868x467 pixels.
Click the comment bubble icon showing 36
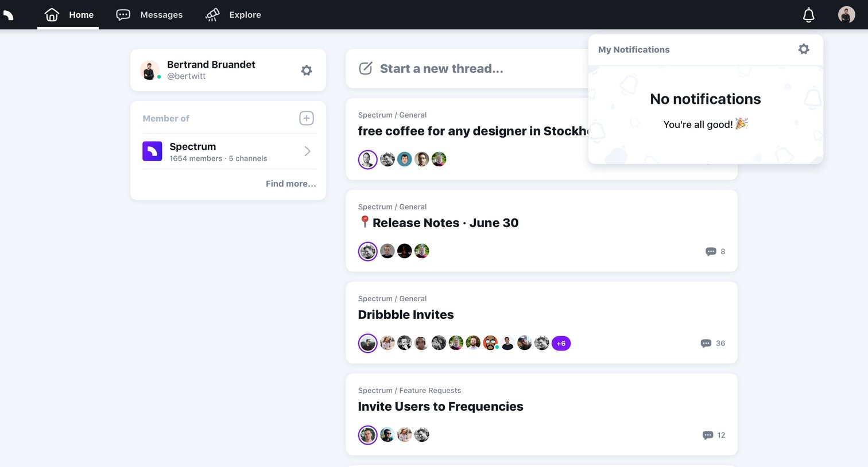click(706, 344)
